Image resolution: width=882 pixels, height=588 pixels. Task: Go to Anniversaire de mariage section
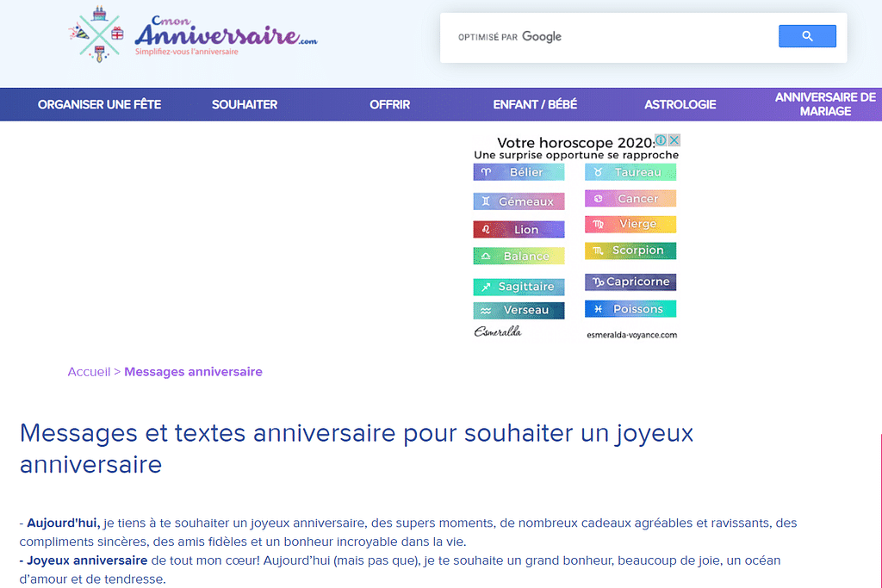pyautogui.click(x=824, y=104)
